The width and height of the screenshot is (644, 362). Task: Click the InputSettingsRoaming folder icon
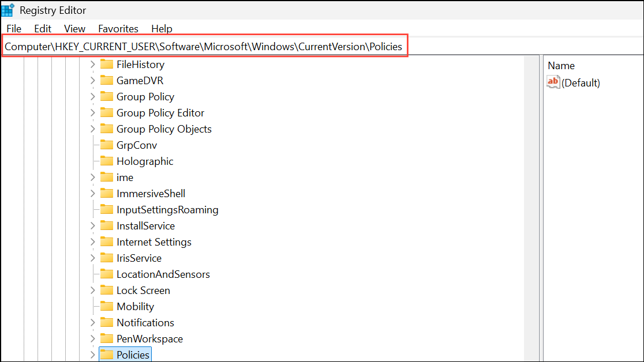point(107,209)
